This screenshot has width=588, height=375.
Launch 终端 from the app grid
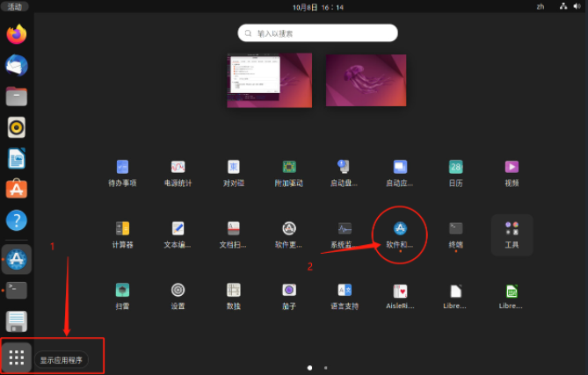point(455,234)
